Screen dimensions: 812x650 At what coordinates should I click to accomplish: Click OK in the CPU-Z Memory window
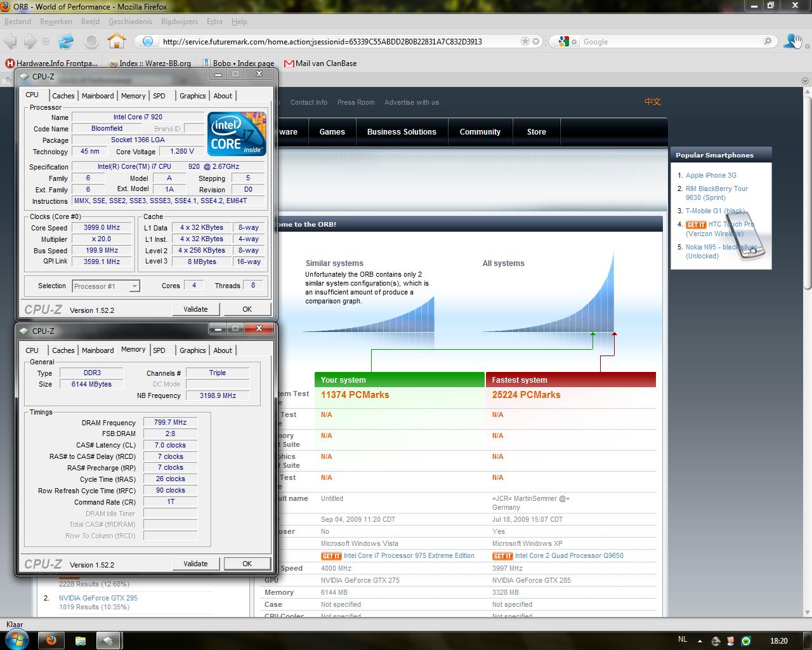[x=247, y=564]
